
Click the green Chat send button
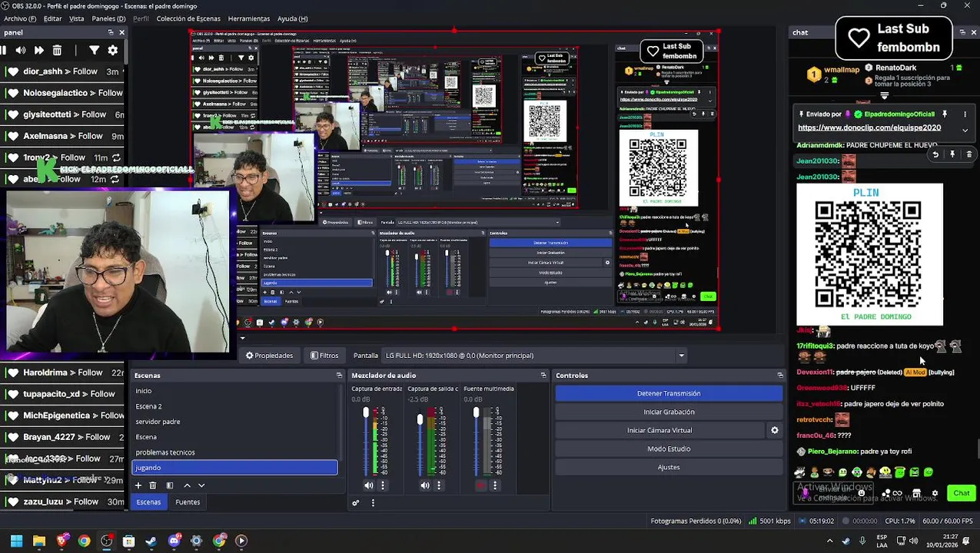coord(962,493)
